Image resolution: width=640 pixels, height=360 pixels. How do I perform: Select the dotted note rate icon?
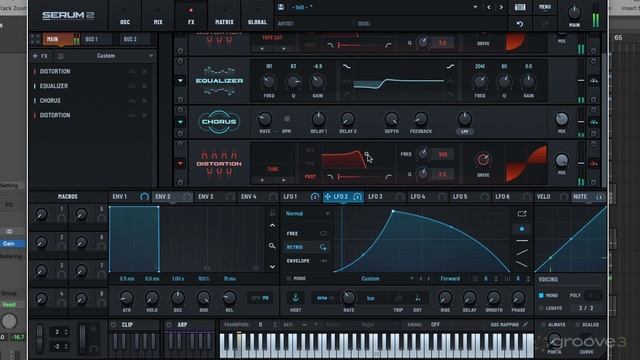[x=418, y=298]
